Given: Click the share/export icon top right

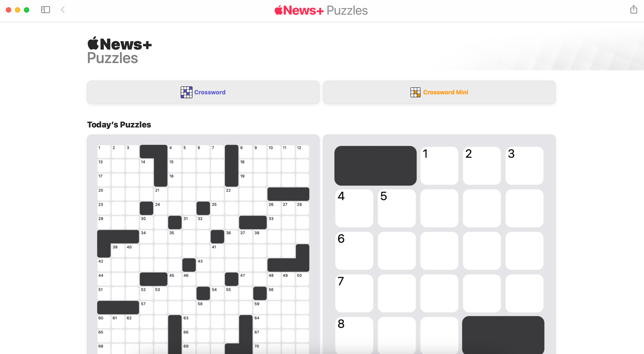Looking at the screenshot, I should pyautogui.click(x=633, y=10).
